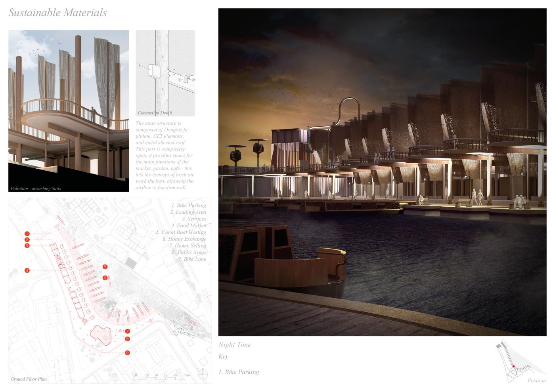Click Bike Lane marker number 9

(127, 353)
